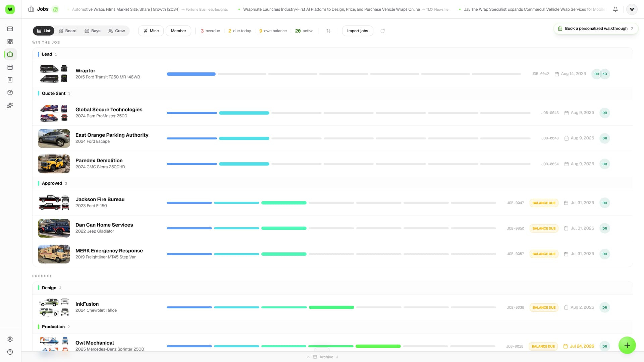
Task: Click the calendar icon on Wraptor row
Action: pos(557,74)
